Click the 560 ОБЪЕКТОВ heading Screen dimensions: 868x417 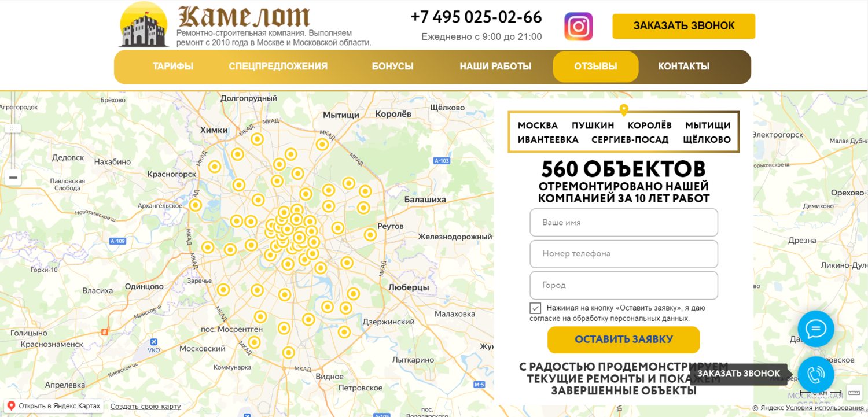[624, 169]
